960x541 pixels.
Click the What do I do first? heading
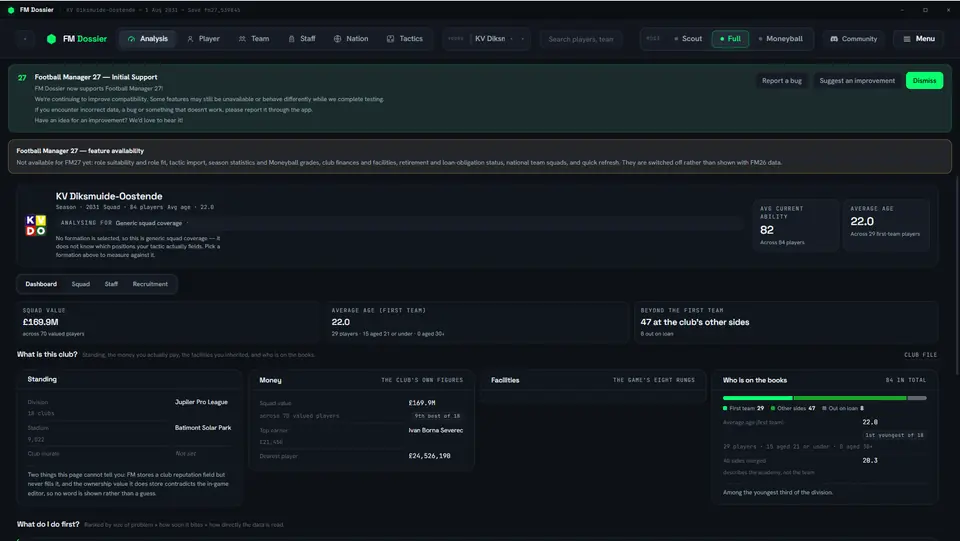48,524
